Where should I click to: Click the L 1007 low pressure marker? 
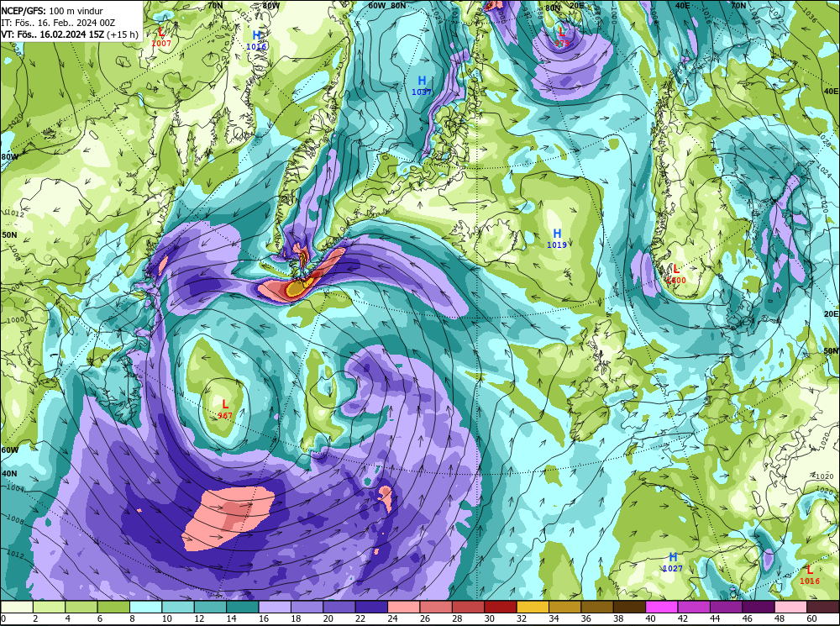160,37
